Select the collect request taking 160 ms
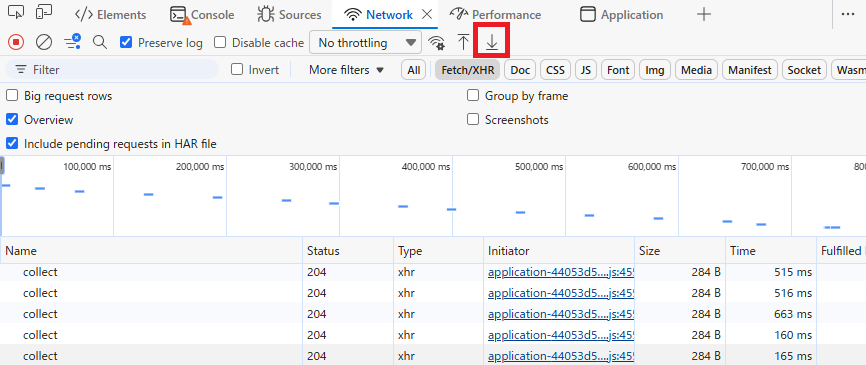Image resolution: width=866 pixels, height=365 pixels. 433,335
